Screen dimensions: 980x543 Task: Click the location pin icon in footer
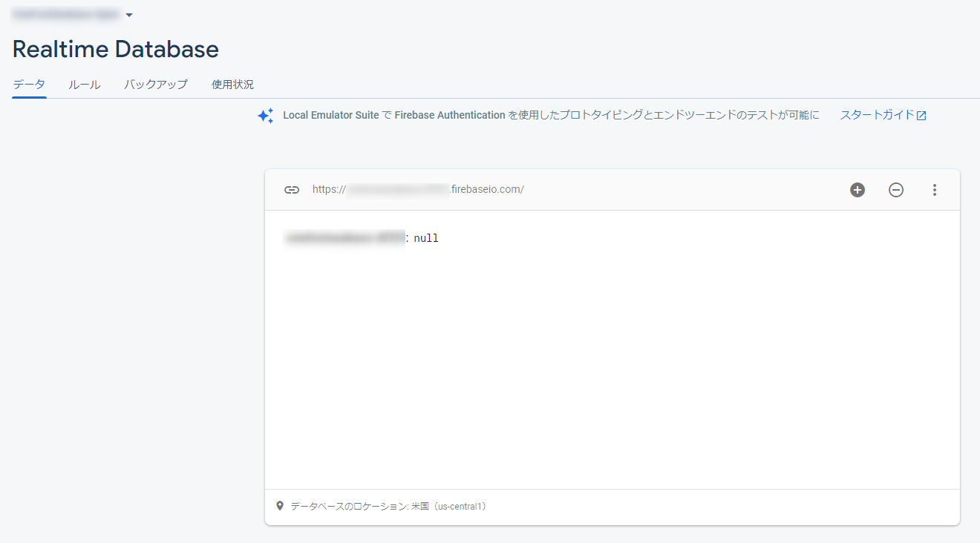click(x=280, y=506)
